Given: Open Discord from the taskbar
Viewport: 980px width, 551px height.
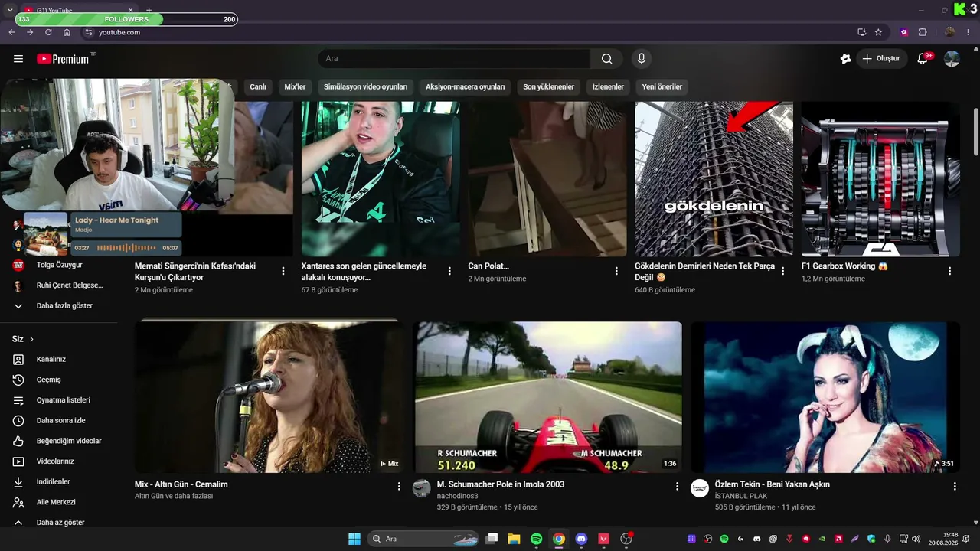Looking at the screenshot, I should coord(581,539).
